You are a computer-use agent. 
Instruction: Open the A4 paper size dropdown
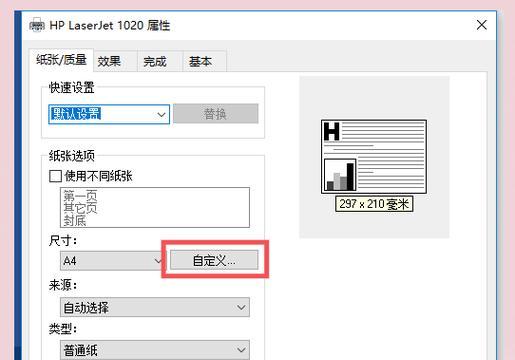(x=112, y=260)
